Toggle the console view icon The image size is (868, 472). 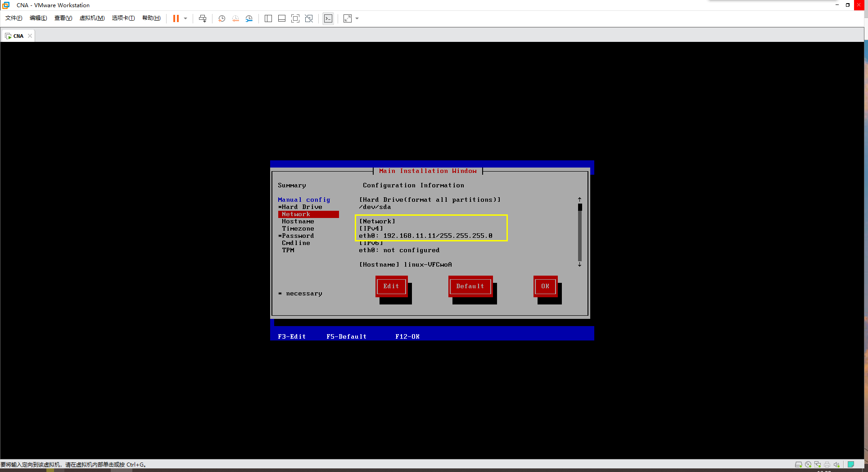pos(328,18)
